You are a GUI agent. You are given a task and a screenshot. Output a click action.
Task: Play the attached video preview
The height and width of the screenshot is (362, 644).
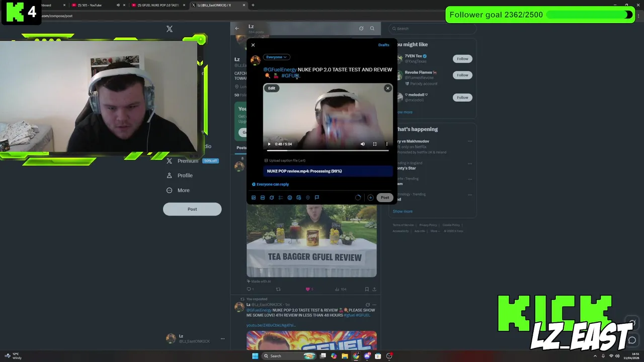[x=269, y=144]
